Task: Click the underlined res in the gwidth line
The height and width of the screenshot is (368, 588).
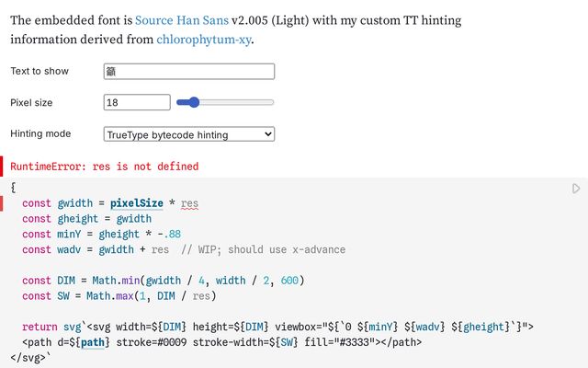Action: tap(189, 203)
